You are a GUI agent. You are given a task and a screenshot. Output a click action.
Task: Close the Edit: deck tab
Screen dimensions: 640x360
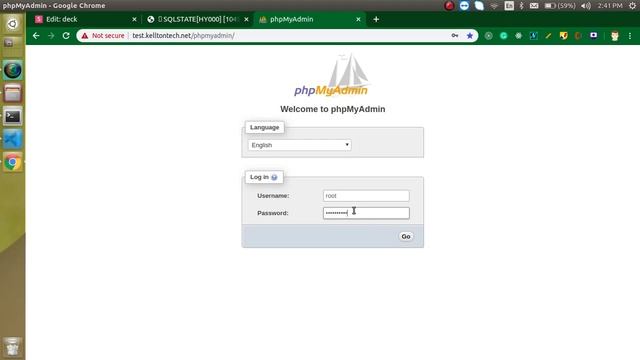point(134,19)
